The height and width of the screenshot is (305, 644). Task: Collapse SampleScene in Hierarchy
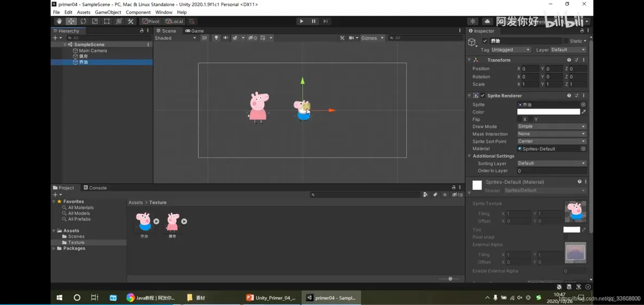tap(65, 45)
